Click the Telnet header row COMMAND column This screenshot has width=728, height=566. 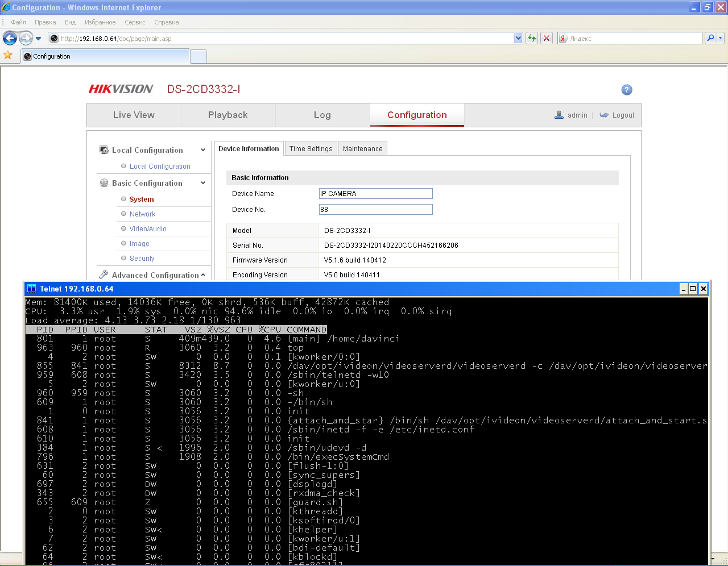tap(307, 330)
